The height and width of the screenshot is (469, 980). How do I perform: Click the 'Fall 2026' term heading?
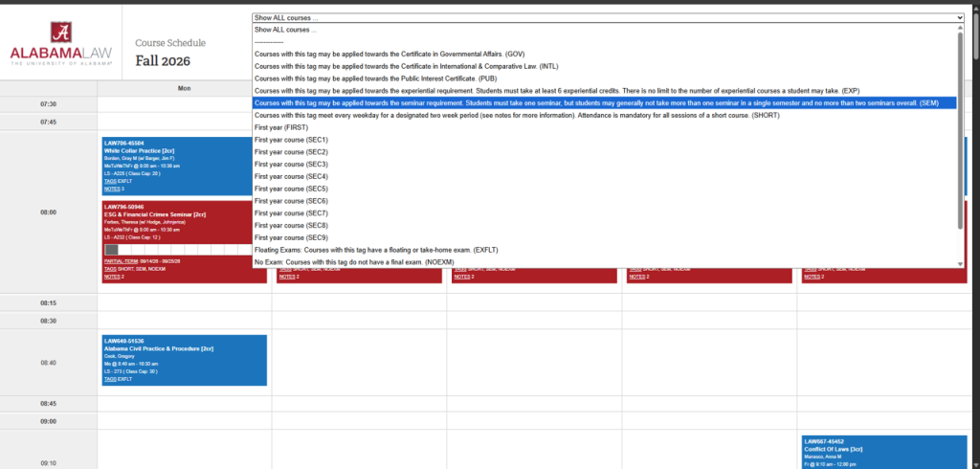click(x=163, y=61)
